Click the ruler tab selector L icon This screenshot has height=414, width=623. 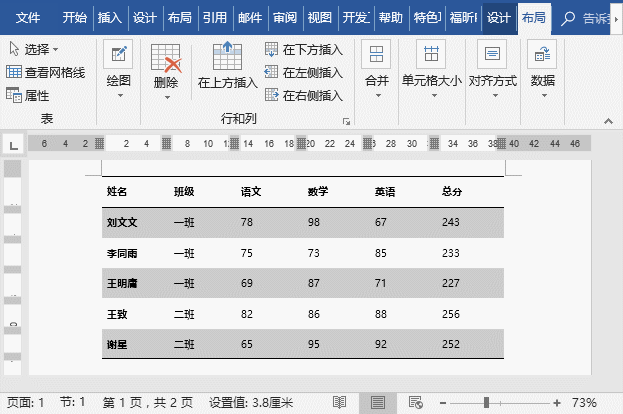click(14, 145)
